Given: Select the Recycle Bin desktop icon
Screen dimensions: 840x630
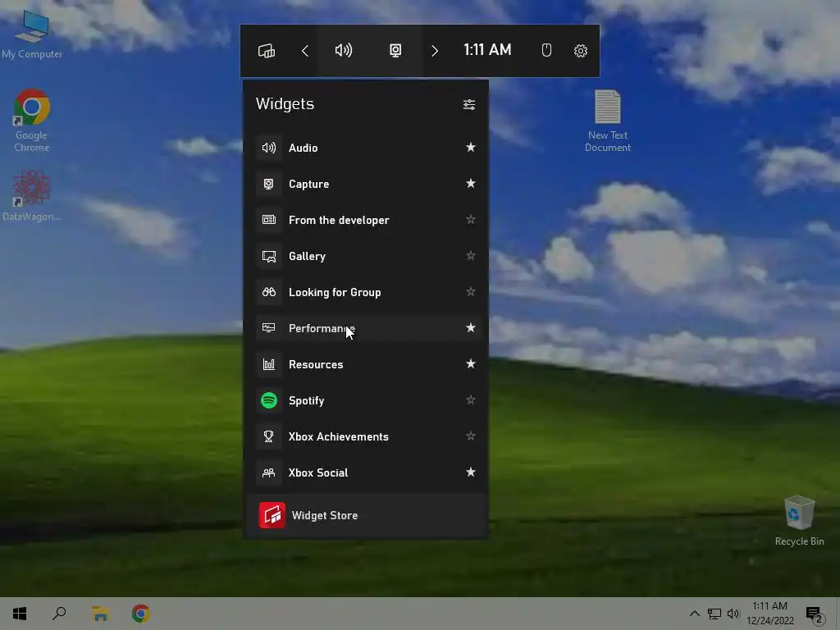Looking at the screenshot, I should tap(799, 521).
